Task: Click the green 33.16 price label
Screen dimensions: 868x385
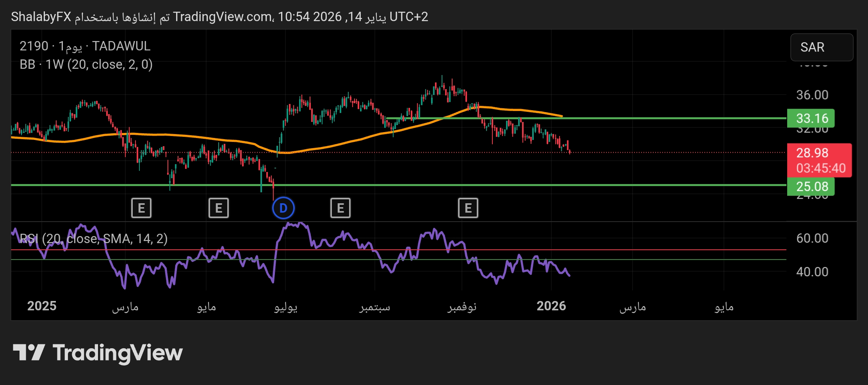Action: (811, 118)
